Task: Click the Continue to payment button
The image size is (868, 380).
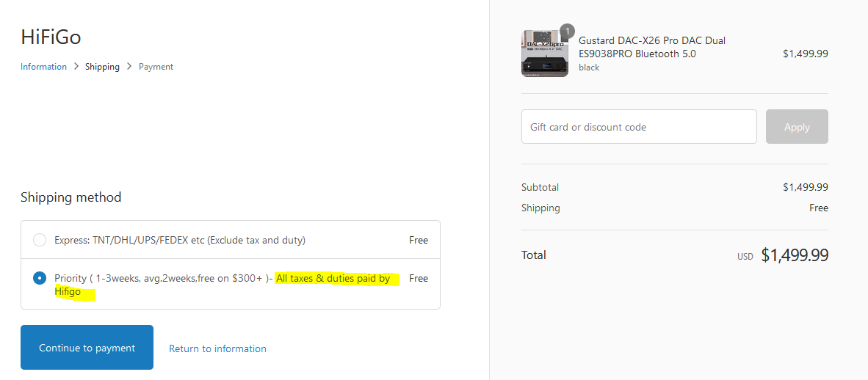Action: coord(87,348)
